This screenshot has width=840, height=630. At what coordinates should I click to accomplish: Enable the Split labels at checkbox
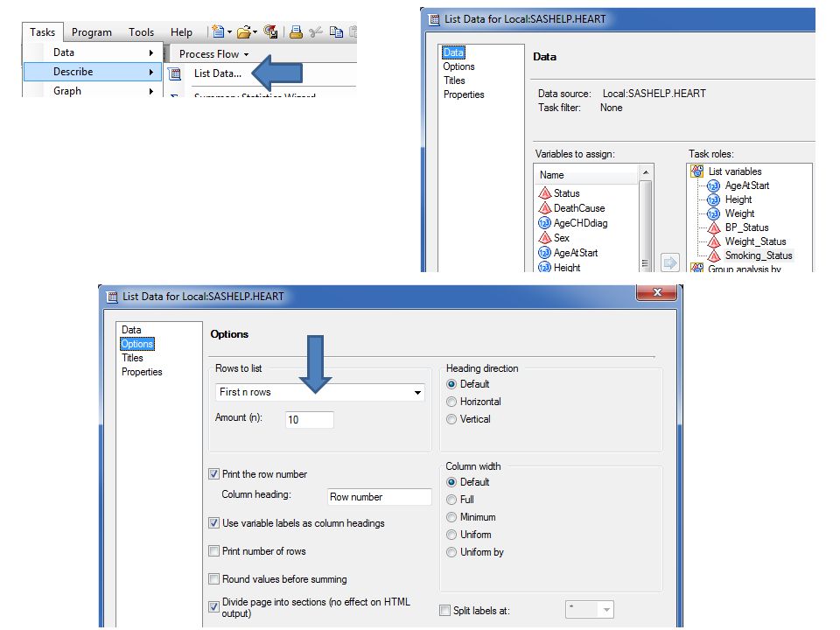(444, 610)
